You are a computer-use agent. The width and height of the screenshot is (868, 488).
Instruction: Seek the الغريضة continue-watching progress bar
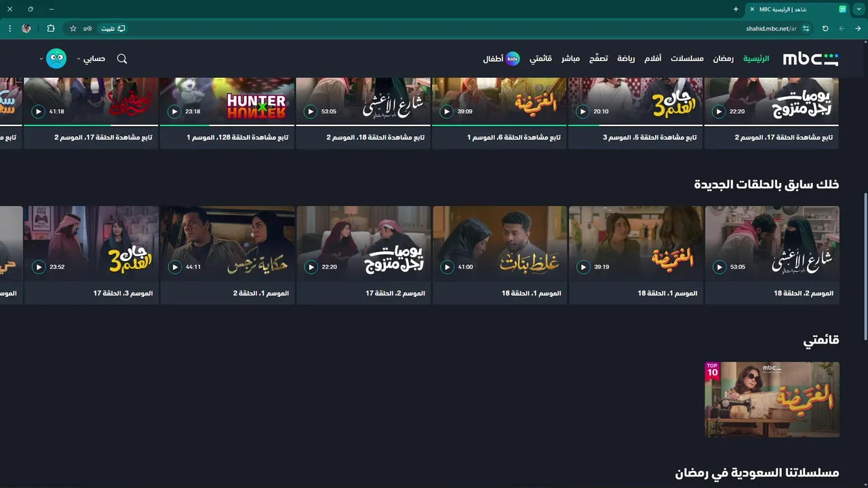(499, 125)
